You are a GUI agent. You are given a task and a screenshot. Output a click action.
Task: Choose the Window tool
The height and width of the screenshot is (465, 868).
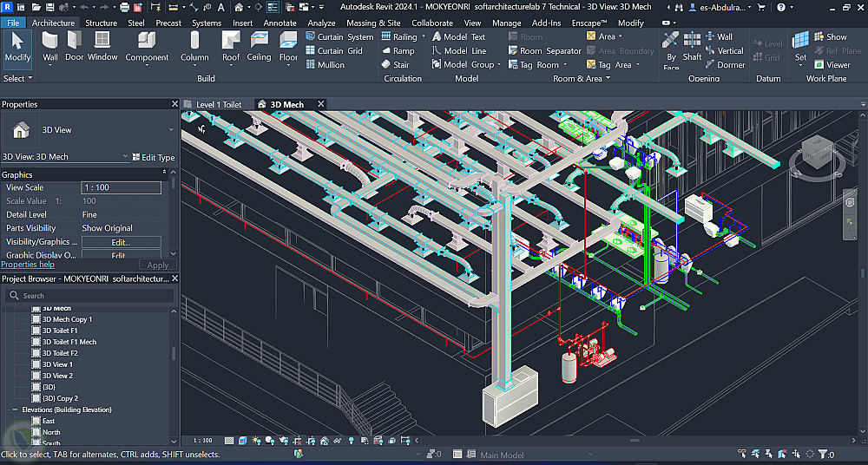(x=102, y=47)
